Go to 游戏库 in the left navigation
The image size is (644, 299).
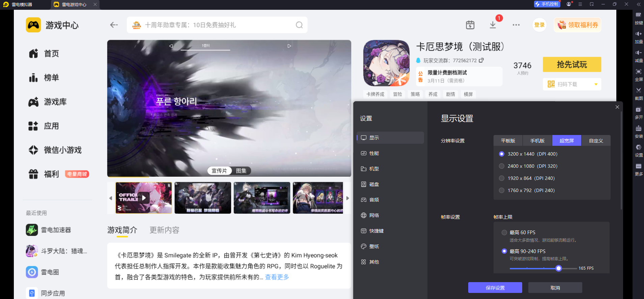[48, 102]
